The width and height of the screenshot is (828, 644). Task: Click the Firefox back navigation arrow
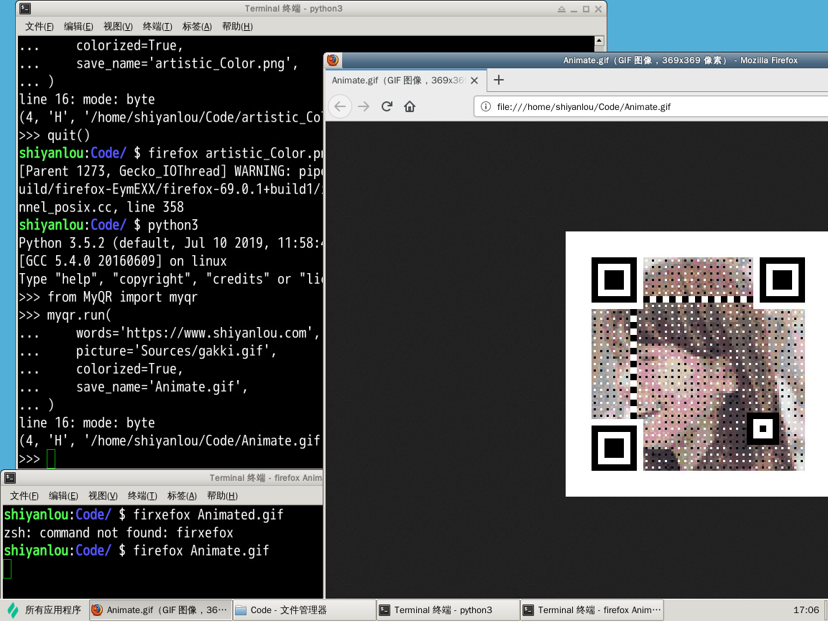[340, 106]
